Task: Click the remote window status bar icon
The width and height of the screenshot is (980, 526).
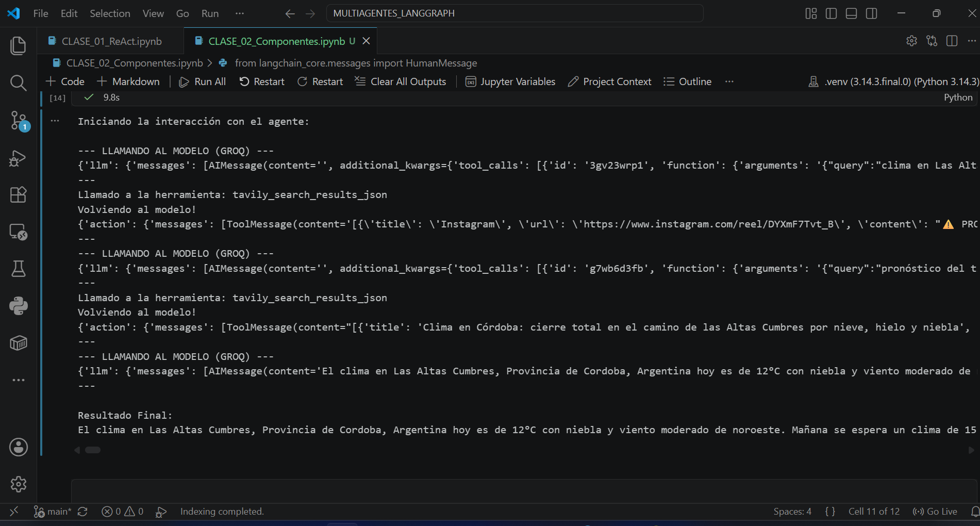Action: [14, 511]
